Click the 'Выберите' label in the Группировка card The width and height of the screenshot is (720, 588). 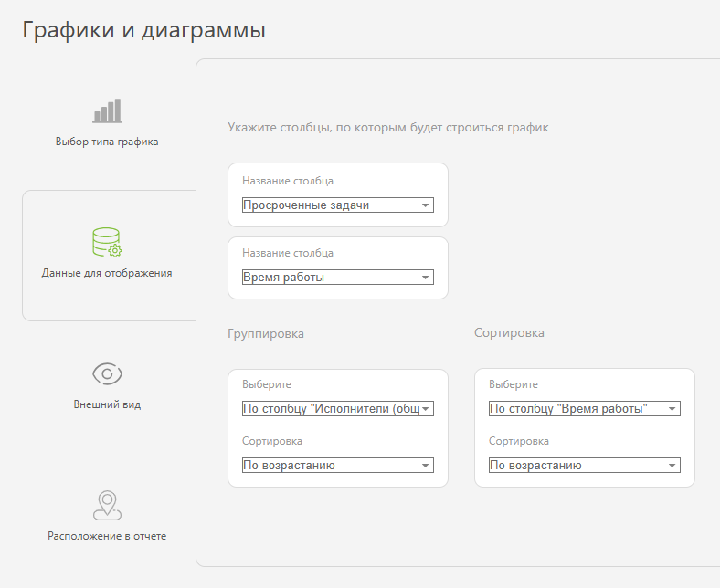point(267,384)
